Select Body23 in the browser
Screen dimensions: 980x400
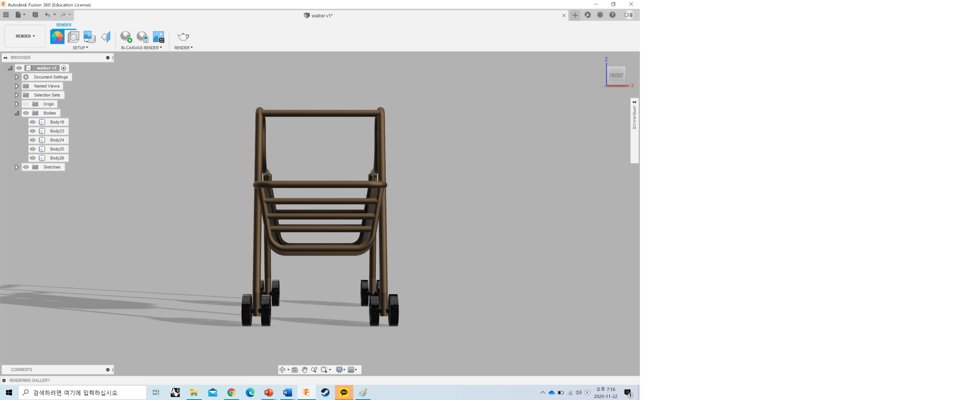tap(57, 131)
